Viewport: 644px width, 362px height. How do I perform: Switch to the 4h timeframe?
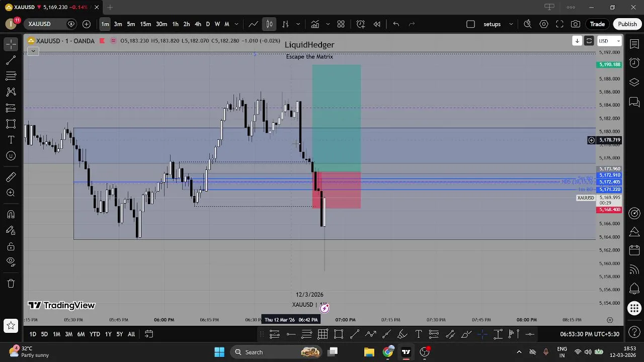(198, 24)
